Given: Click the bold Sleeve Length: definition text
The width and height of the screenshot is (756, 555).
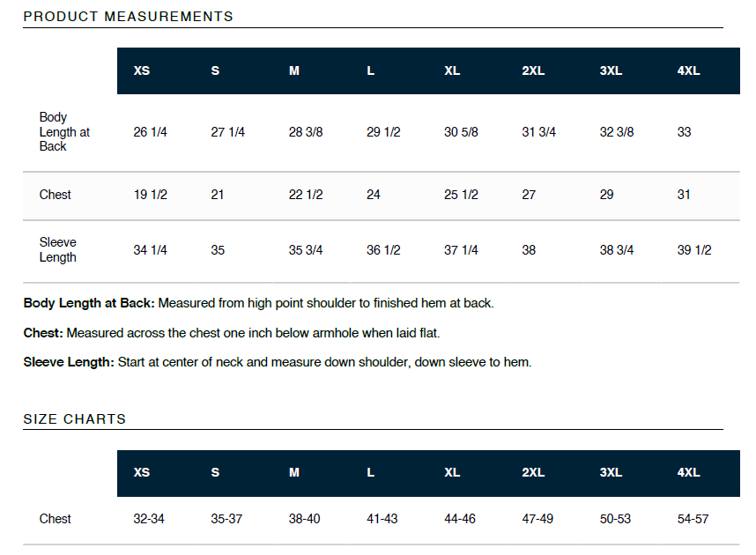Looking at the screenshot, I should [69, 362].
